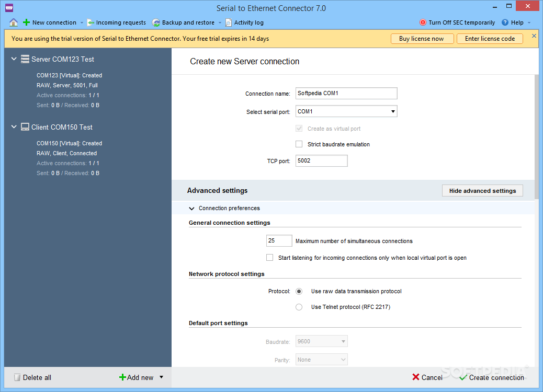Click the TCP port input field
The height and width of the screenshot is (392, 543).
(x=321, y=161)
